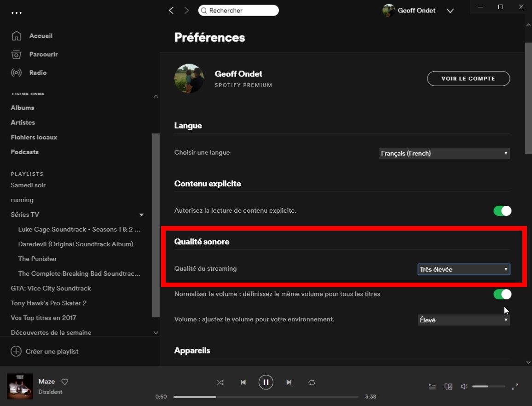The image size is (532, 406).
Task: Open the Qualité du streaming dropdown
Action: tap(464, 269)
